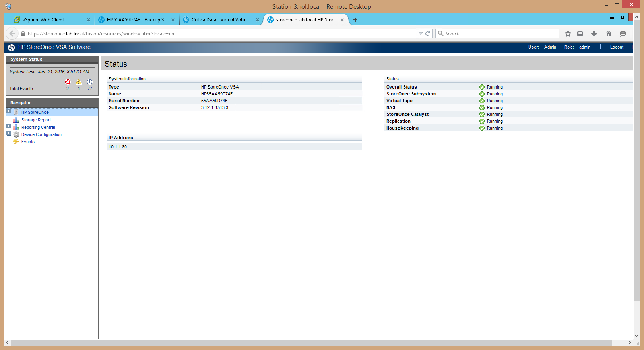
Task: Click the StoreOnce Catalyst green check icon
Action: 482,114
